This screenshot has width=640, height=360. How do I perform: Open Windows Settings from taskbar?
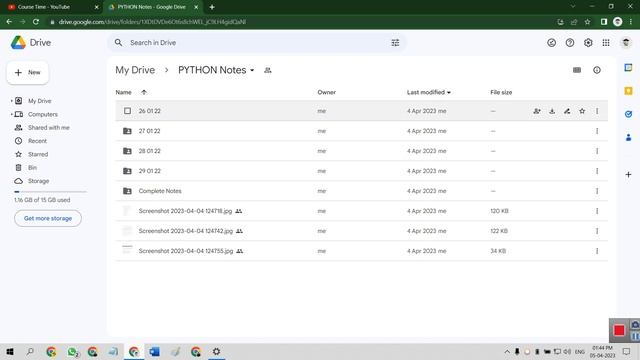pos(216,351)
